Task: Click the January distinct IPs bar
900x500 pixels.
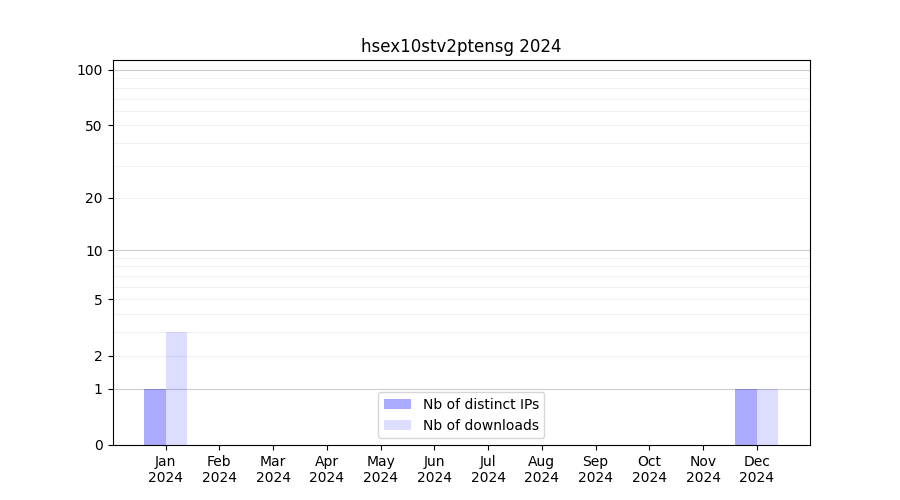Action: [155, 417]
